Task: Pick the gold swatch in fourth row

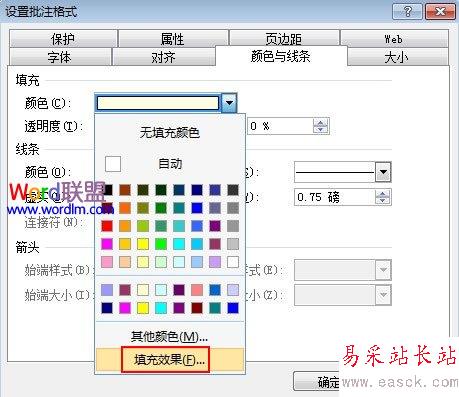Action: pos(125,244)
